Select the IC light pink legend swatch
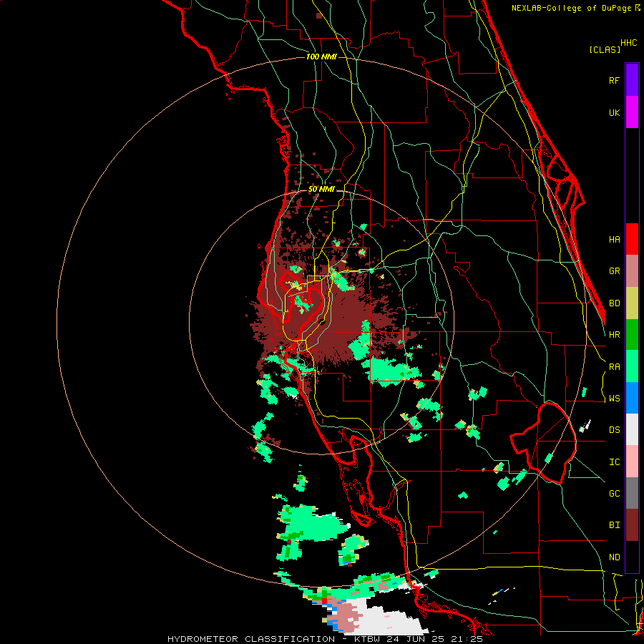Image resolution: width=644 pixels, height=644 pixels. pyautogui.click(x=632, y=462)
